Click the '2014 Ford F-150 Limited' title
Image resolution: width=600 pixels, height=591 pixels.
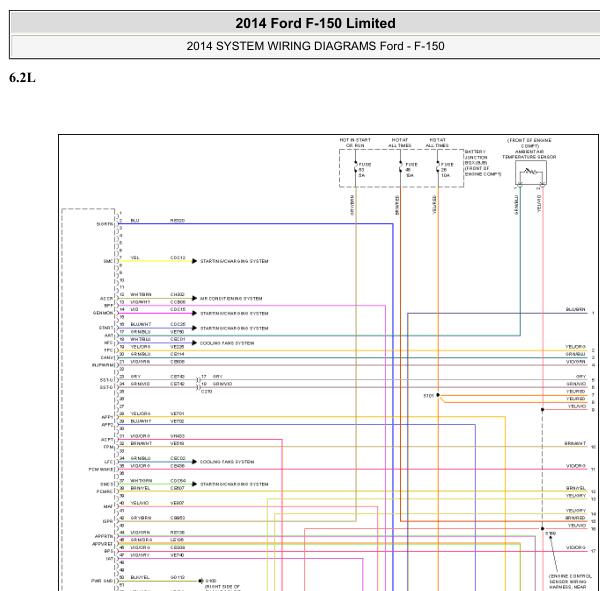[315, 23]
